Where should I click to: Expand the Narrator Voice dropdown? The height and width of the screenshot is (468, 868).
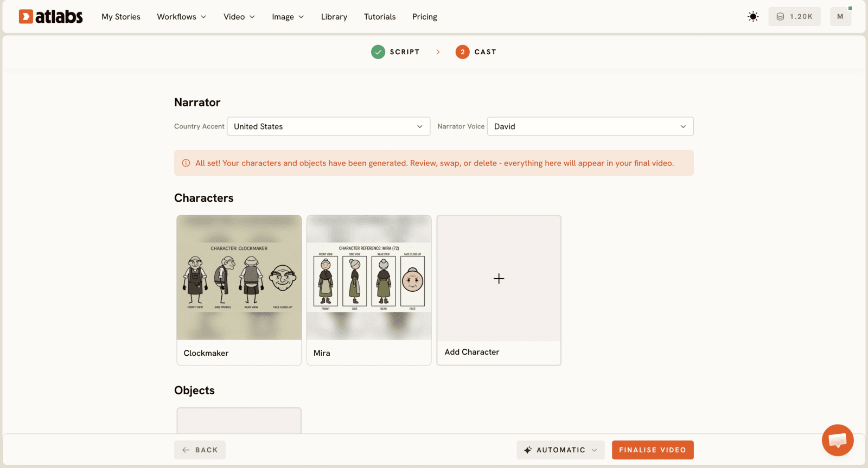click(x=590, y=126)
